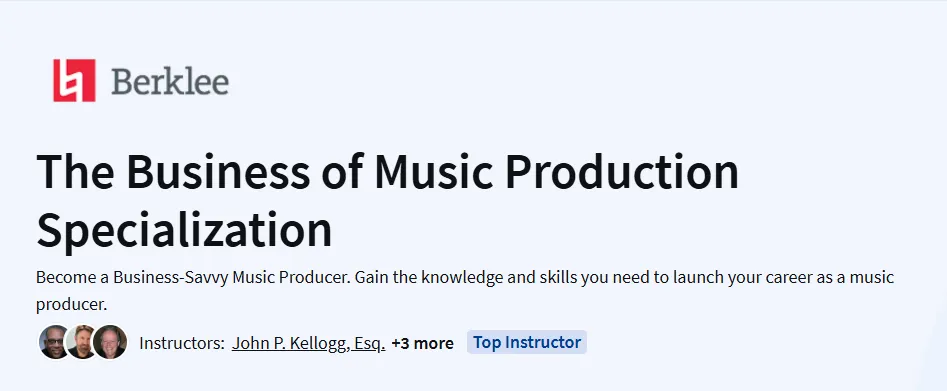Select the last instructor avatar photo
Screen dimensions: 947x391
coord(110,342)
